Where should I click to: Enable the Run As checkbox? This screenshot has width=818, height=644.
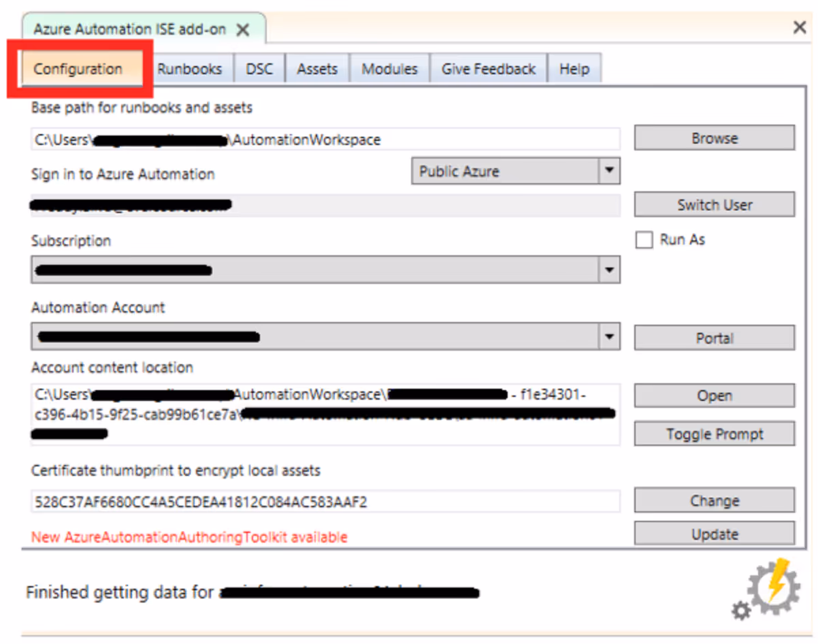pos(644,240)
